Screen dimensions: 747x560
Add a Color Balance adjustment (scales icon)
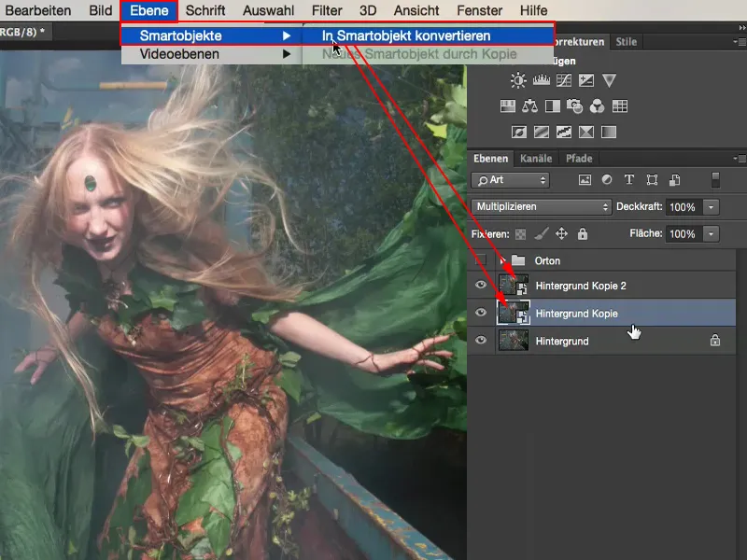[529, 105]
